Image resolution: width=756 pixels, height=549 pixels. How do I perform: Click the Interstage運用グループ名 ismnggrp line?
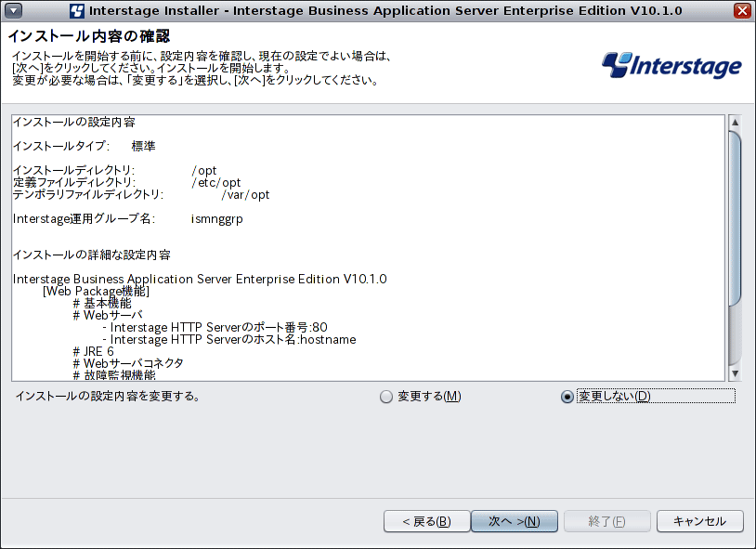point(128,218)
